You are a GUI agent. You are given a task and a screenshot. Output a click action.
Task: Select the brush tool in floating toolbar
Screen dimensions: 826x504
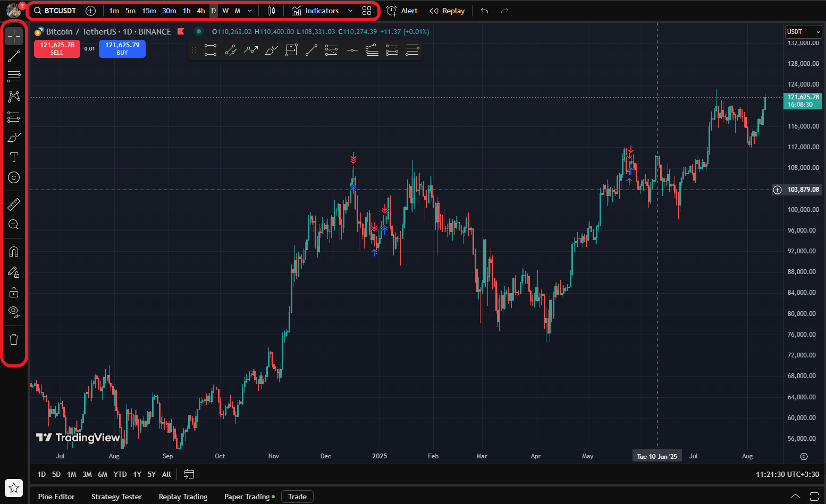[x=271, y=50]
